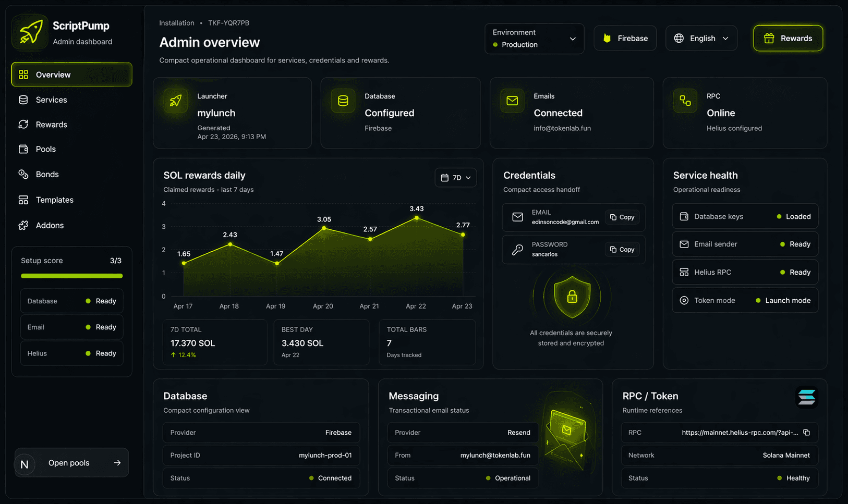The width and height of the screenshot is (848, 504).
Task: Copy the email credential
Action: point(622,217)
